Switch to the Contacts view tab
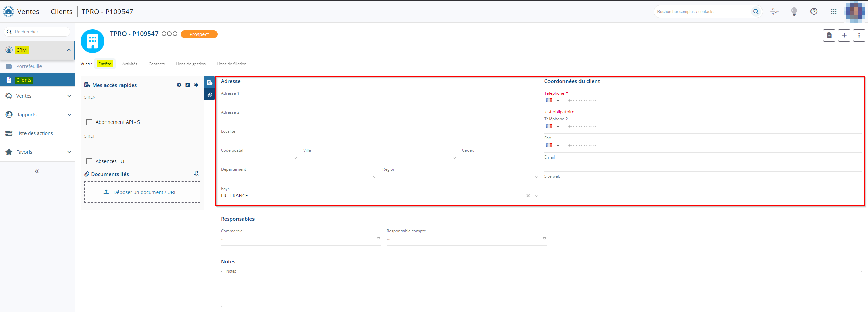This screenshot has height=312, width=868. [x=157, y=64]
